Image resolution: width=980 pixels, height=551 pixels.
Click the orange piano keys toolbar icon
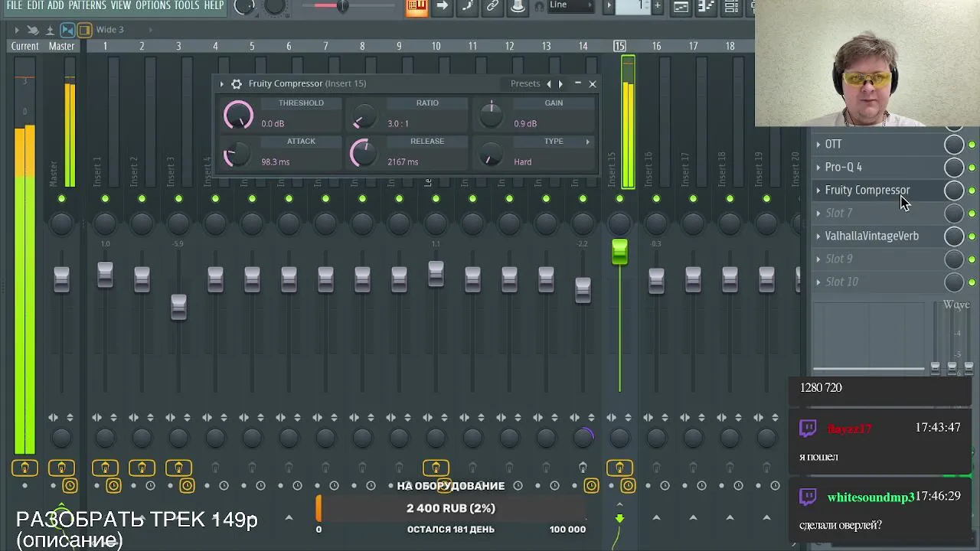pyautogui.click(x=416, y=7)
